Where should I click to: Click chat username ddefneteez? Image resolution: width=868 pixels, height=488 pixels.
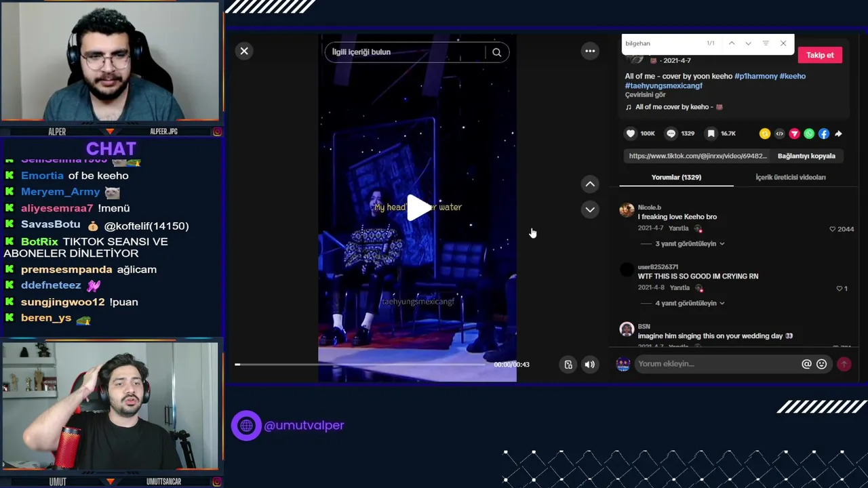pos(51,285)
